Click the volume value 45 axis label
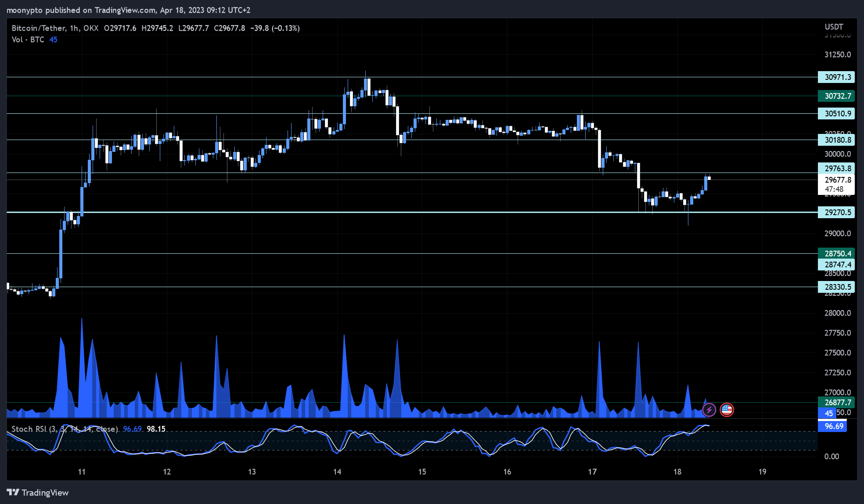This screenshot has width=864, height=504. [827, 413]
